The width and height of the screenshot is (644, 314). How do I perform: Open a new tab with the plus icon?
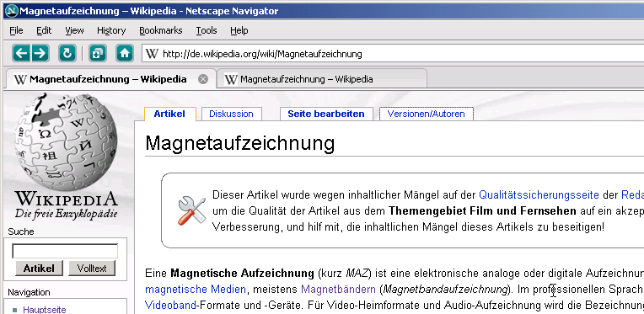(x=97, y=53)
